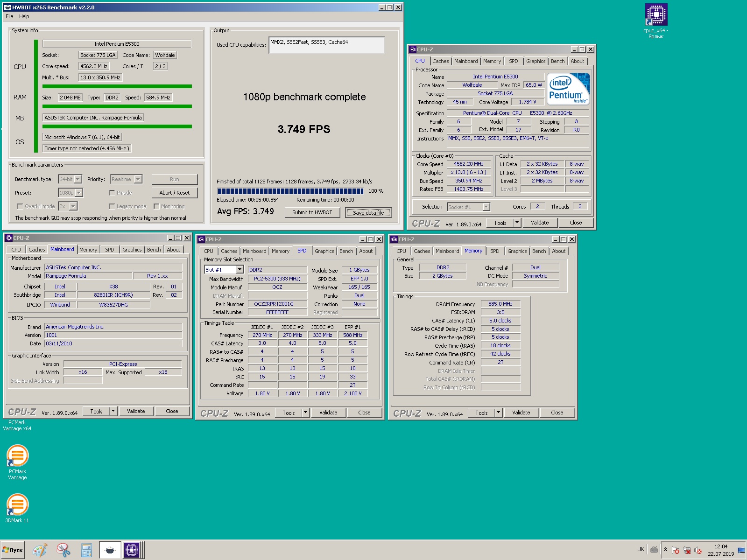Click the HWBOT x265 Benchmark title bar icon

coord(7,7)
